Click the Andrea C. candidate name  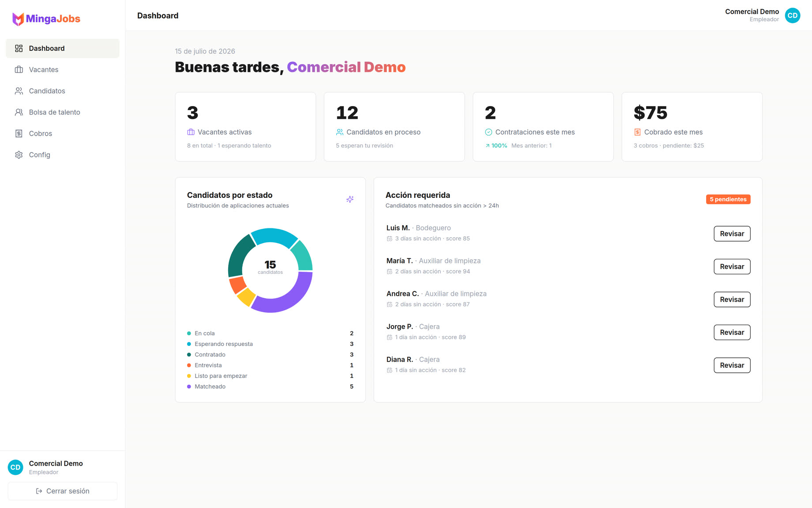point(402,294)
